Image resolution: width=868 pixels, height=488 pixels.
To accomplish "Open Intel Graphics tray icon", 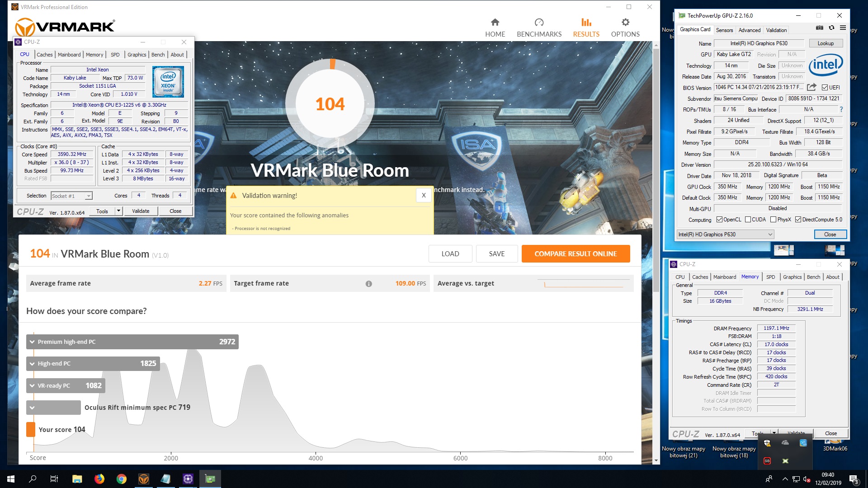I will (803, 443).
